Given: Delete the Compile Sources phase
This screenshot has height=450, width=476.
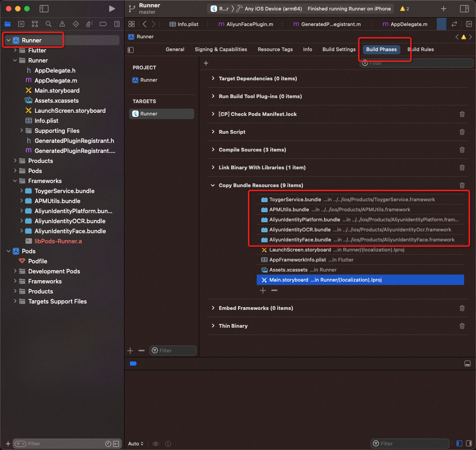Looking at the screenshot, I should pos(462,150).
